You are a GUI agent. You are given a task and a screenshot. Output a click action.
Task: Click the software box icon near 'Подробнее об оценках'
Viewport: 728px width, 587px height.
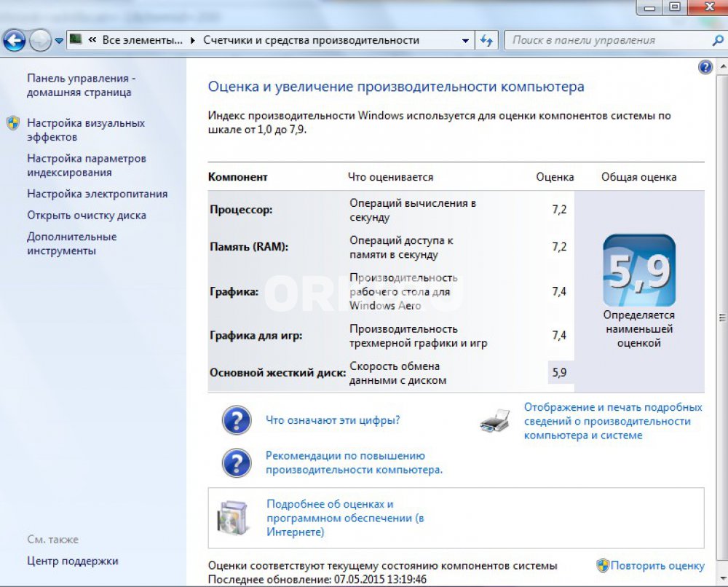[x=233, y=518]
